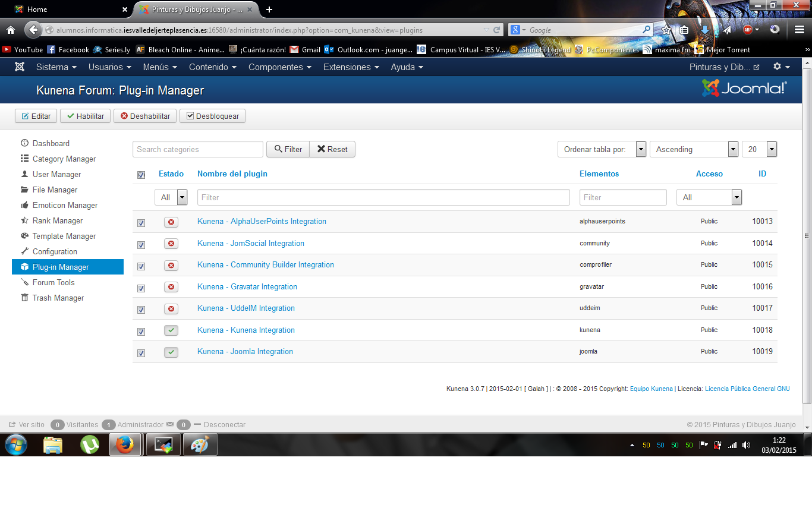The width and height of the screenshot is (812, 511).
Task: Click the green enabled status icon for Kunena Integration
Action: [x=171, y=330]
